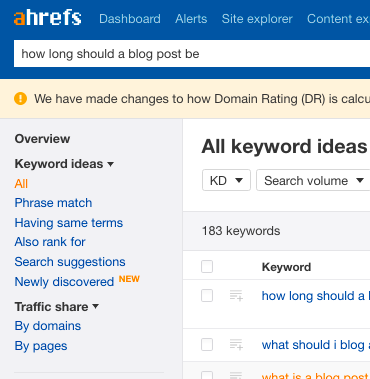Open Site explorer in top navigation
The image size is (370, 379).
pyautogui.click(x=257, y=19)
